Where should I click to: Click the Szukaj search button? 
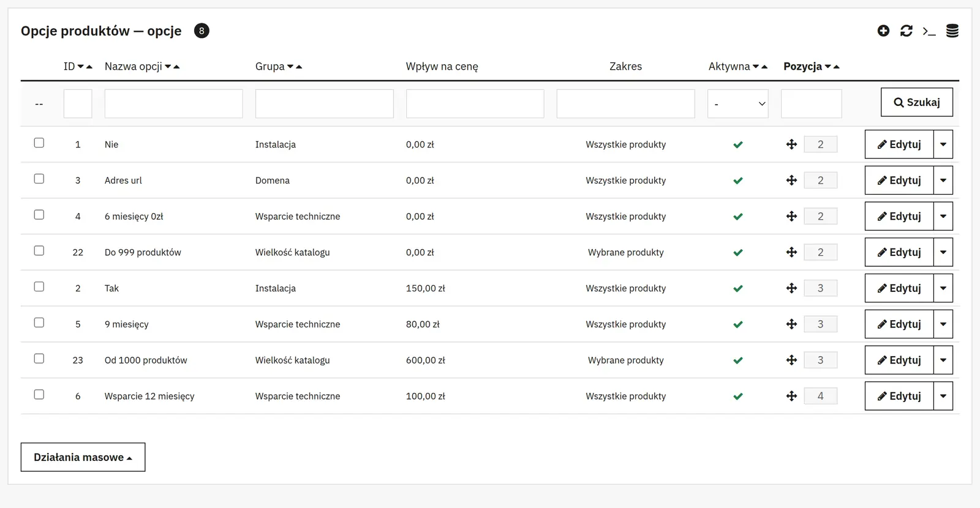917,102
